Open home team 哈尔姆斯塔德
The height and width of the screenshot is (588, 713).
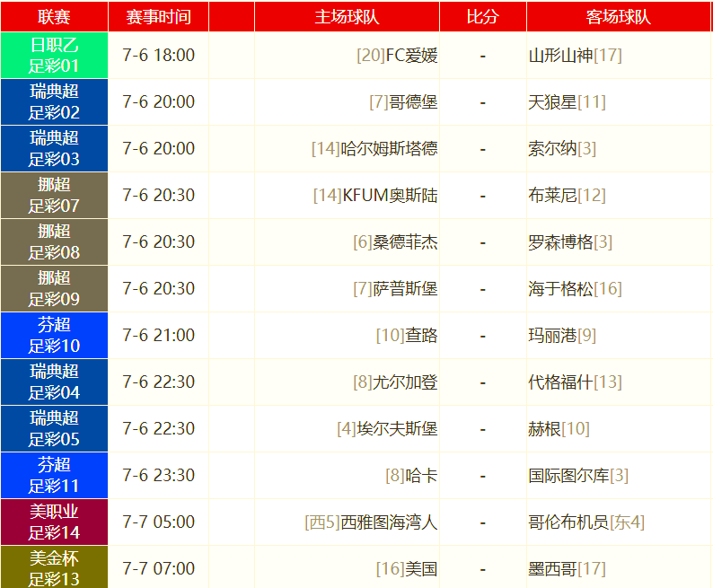(x=389, y=149)
